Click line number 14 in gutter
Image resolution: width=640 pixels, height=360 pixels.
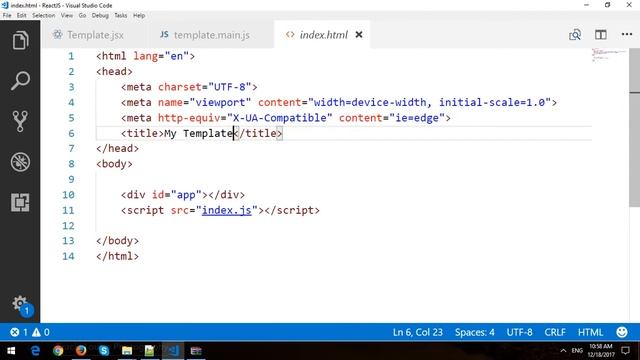68,256
